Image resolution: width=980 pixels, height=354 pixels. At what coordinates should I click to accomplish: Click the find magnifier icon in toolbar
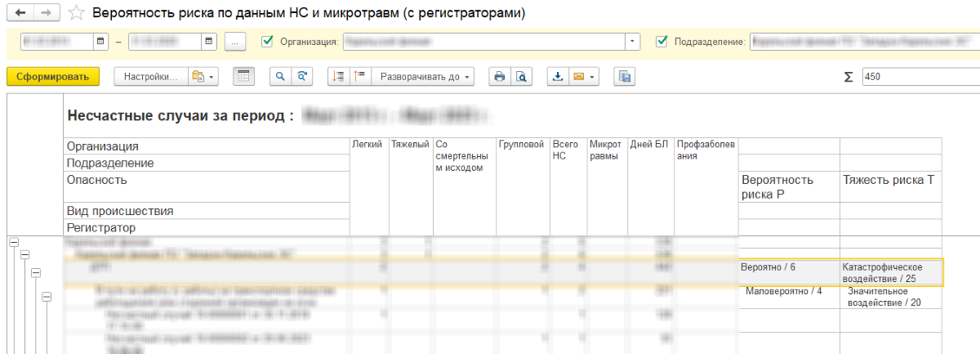point(281,77)
